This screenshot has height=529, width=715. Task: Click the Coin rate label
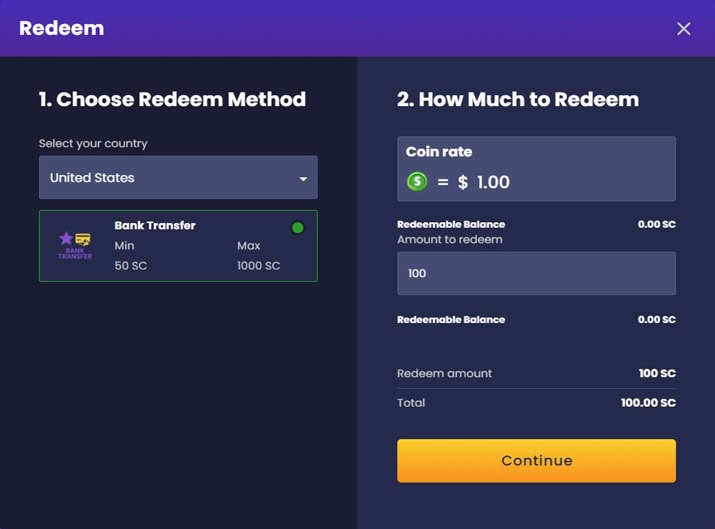tap(439, 152)
